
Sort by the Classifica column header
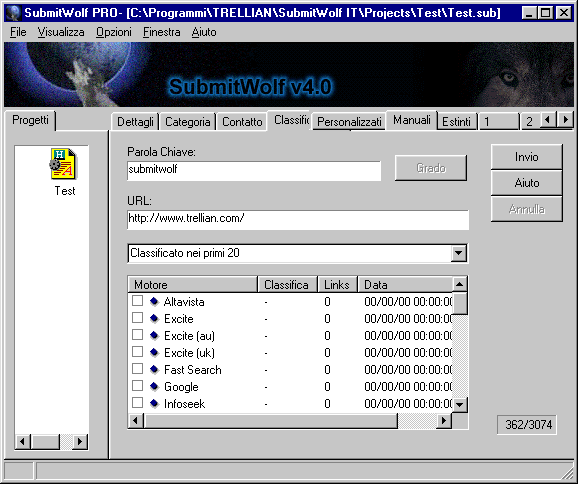287,285
